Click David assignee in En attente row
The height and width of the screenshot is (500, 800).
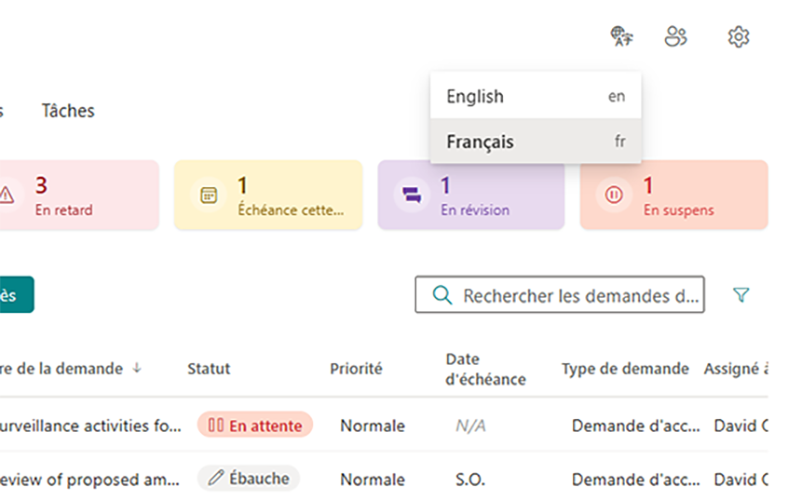(x=741, y=426)
